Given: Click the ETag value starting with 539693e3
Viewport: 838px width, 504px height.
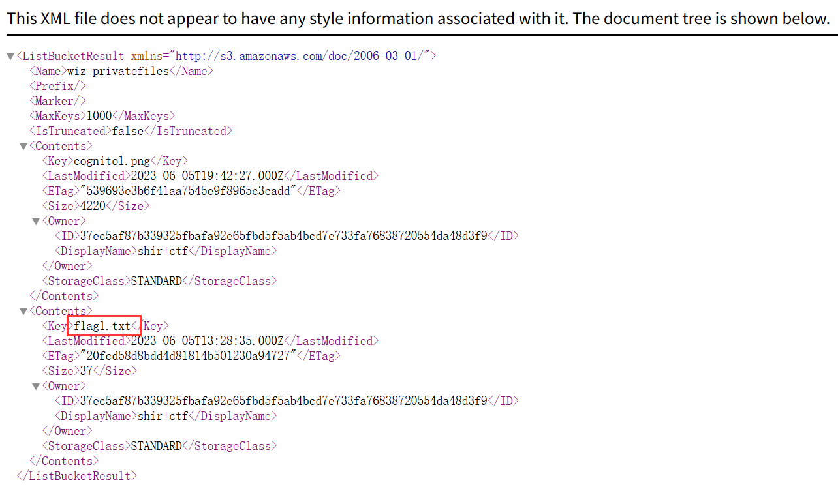Looking at the screenshot, I should point(188,191).
